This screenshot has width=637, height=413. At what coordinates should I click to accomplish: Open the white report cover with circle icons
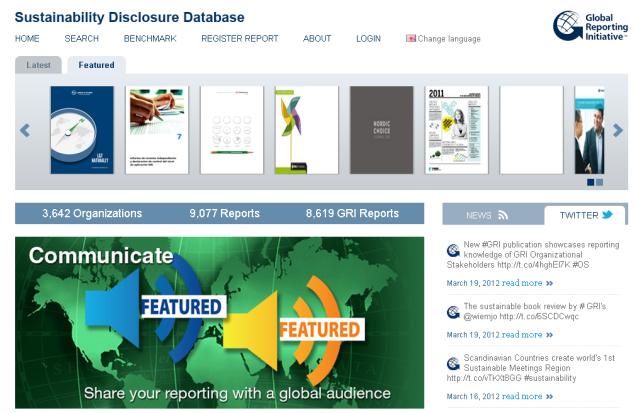(232, 130)
